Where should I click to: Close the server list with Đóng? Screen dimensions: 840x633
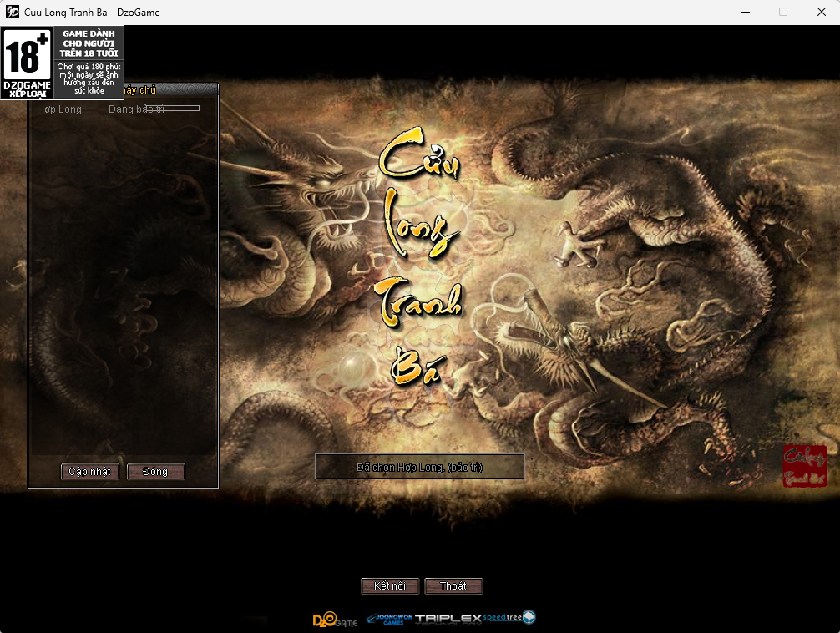[x=156, y=472]
